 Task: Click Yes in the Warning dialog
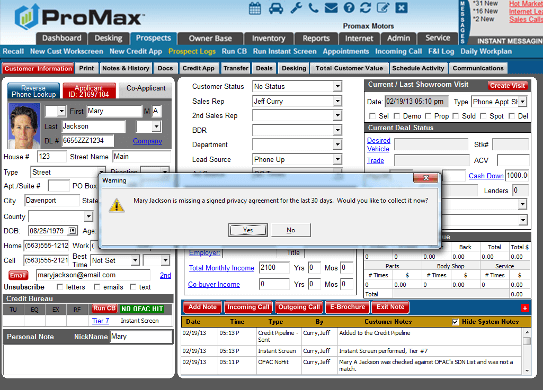248,230
